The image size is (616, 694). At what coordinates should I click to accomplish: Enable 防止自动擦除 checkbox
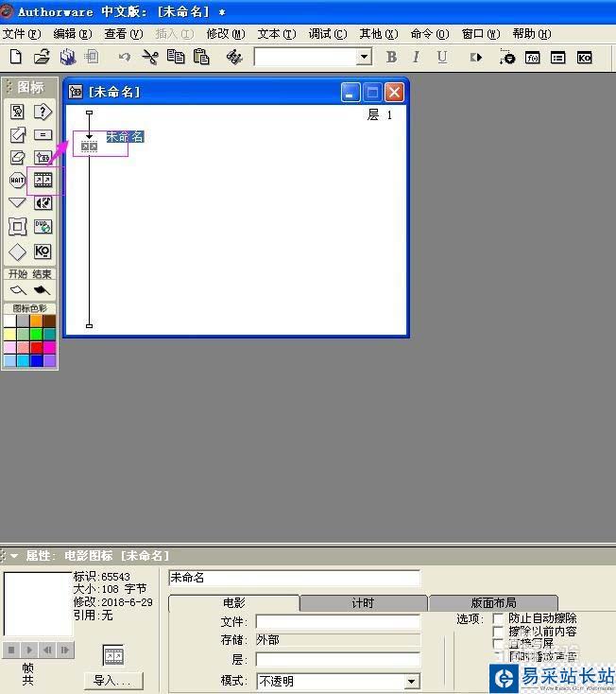click(498, 618)
